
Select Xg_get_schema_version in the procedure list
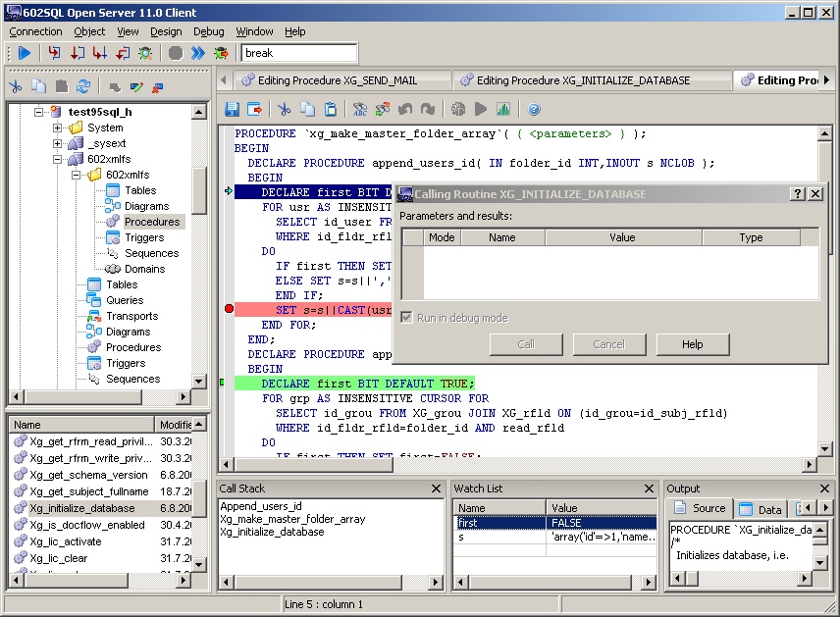pos(88,475)
